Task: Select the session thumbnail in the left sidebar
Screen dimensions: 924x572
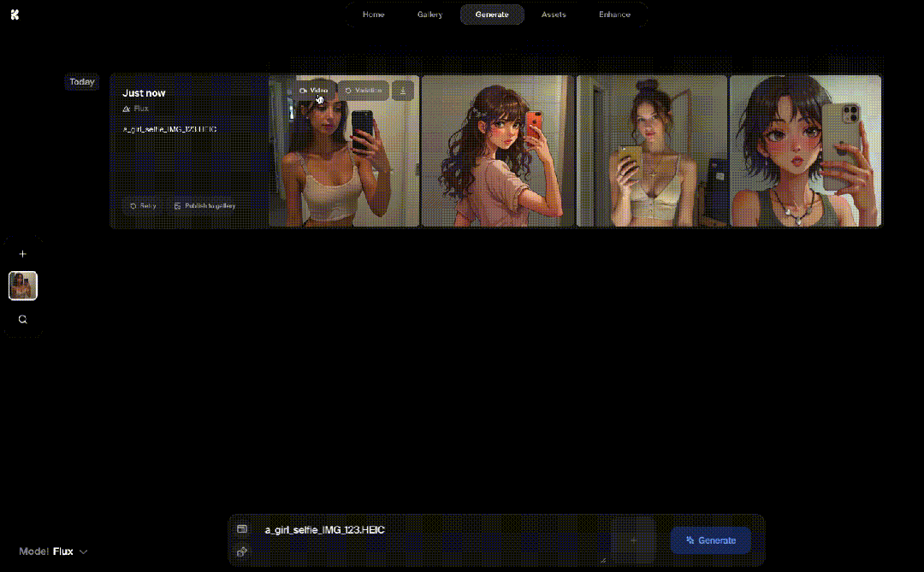Action: (23, 286)
